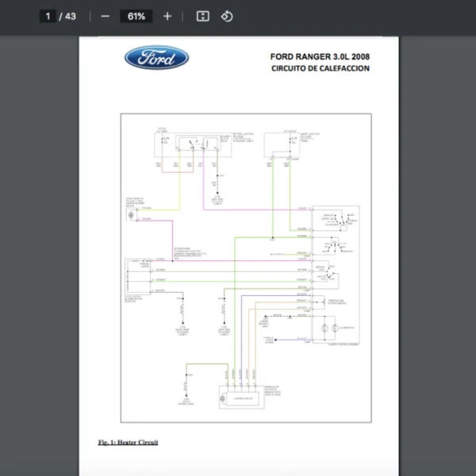The width and height of the screenshot is (476, 476).
Task: Select the page number input field
Action: pos(48,16)
